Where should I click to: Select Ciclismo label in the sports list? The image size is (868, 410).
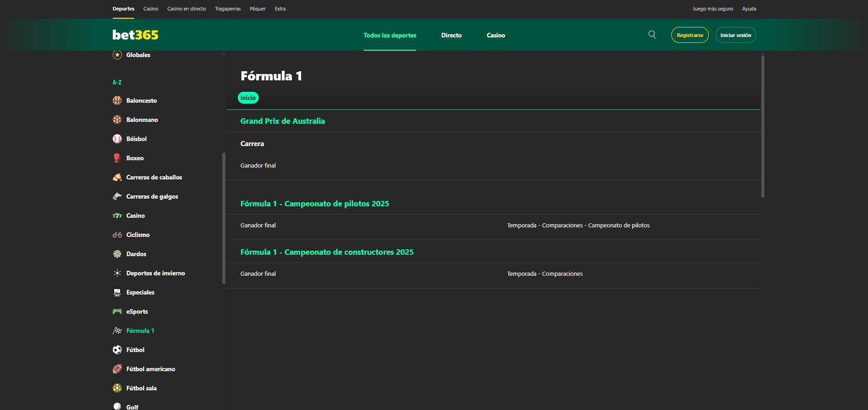tap(138, 235)
